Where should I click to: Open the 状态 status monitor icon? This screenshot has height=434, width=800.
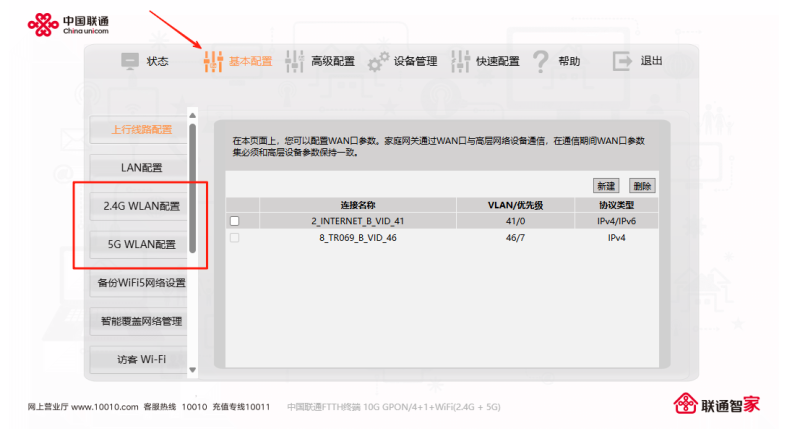(130, 61)
